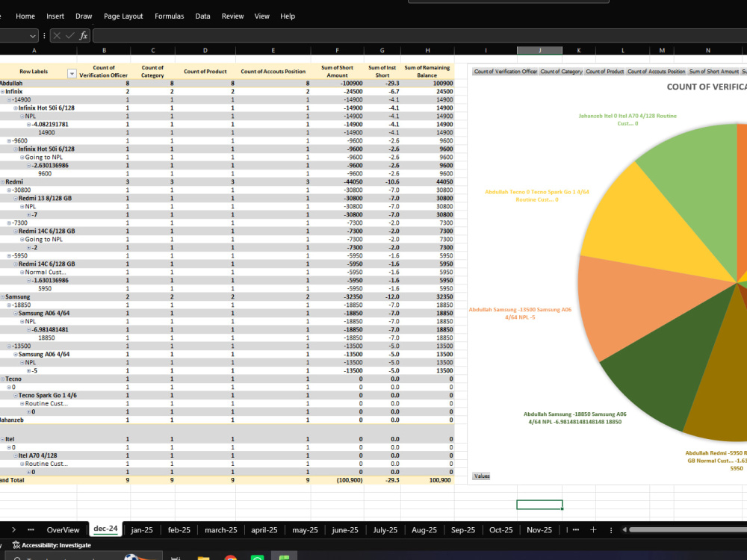The image size is (747, 560).
Task: Collapse the Infinix group
Action: pyautogui.click(x=2, y=91)
